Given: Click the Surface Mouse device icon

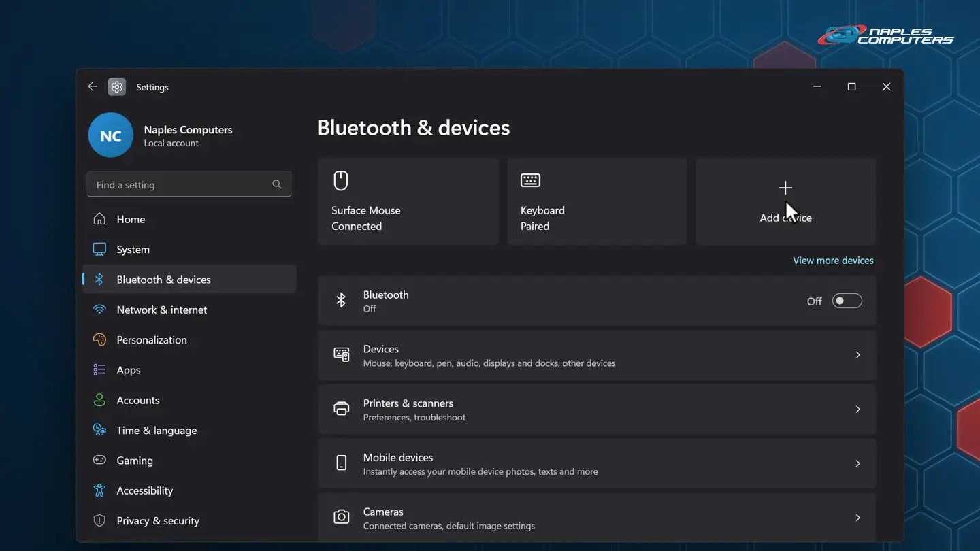Looking at the screenshot, I should (x=341, y=181).
